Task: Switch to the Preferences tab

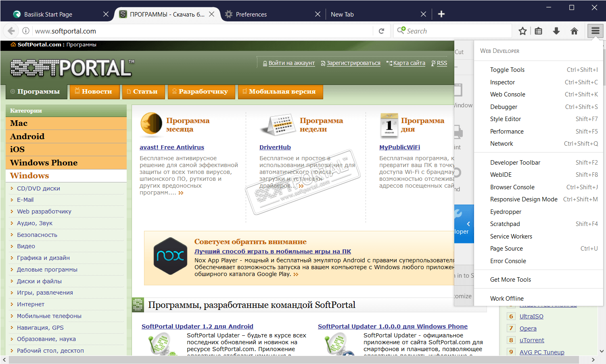Action: (273, 14)
